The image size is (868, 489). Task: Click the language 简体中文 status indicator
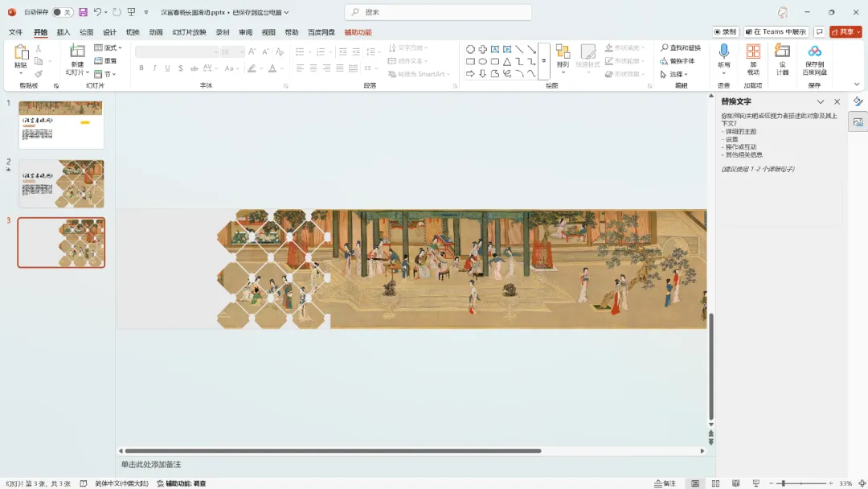[122, 483]
